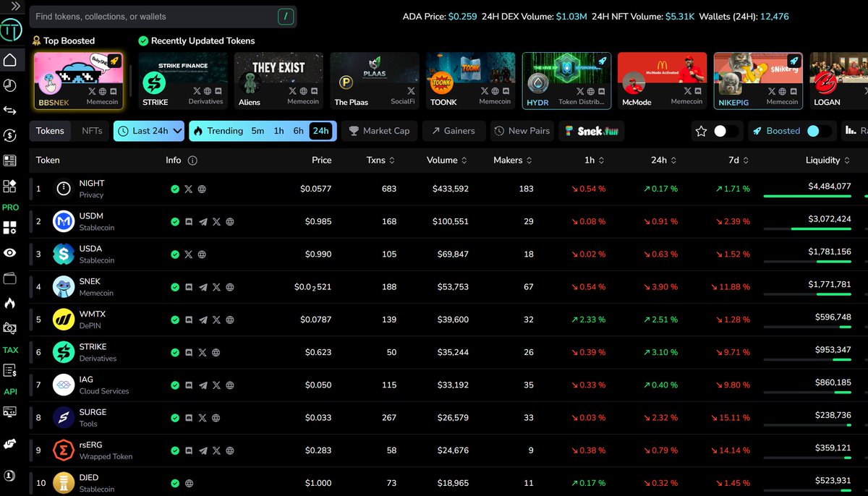The height and width of the screenshot is (496, 868).
Task: Select the 24h trending interval
Action: point(320,131)
